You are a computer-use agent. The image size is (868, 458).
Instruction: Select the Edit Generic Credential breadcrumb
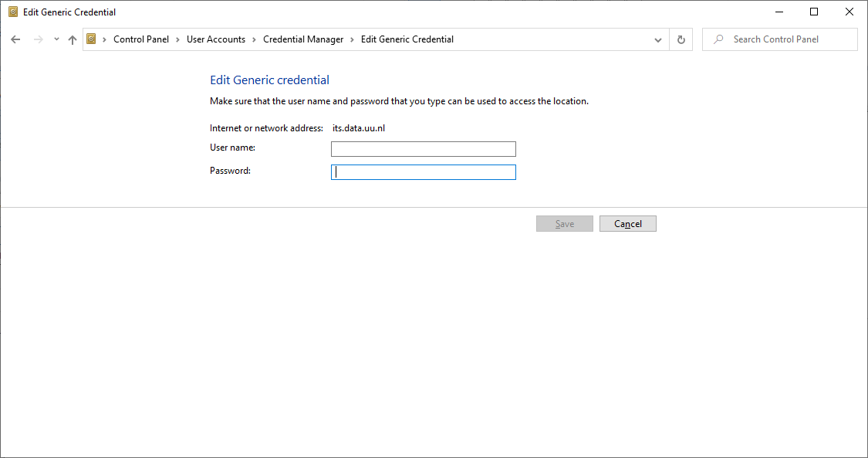click(x=407, y=39)
